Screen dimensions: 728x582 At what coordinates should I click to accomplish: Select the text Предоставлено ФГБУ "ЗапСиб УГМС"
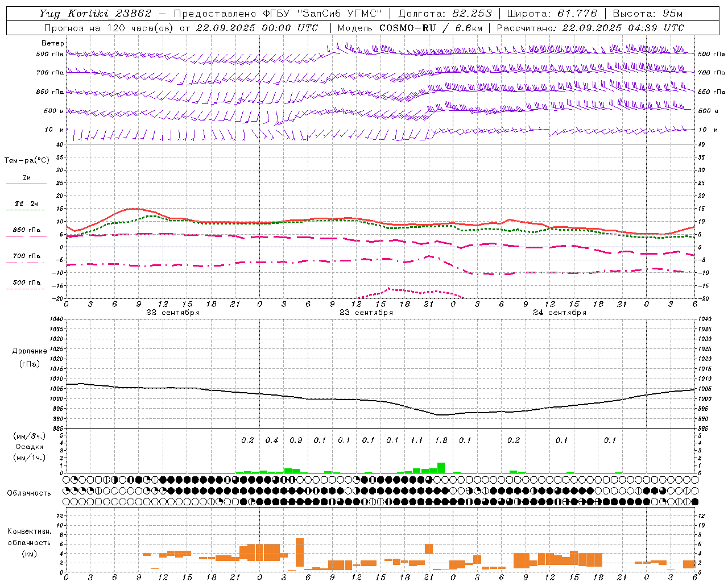(x=278, y=14)
